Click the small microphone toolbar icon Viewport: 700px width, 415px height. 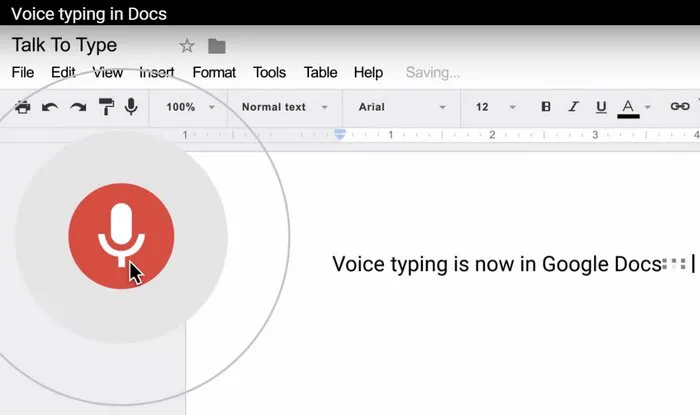131,107
